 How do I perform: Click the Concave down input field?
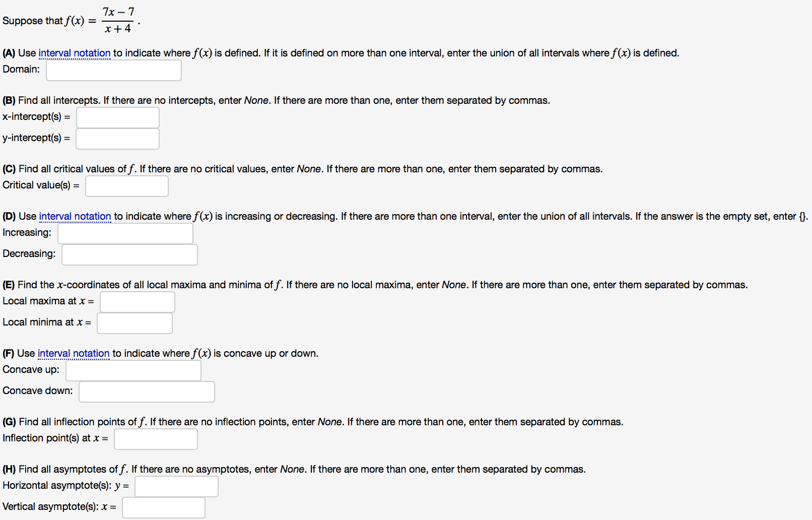tap(146, 391)
